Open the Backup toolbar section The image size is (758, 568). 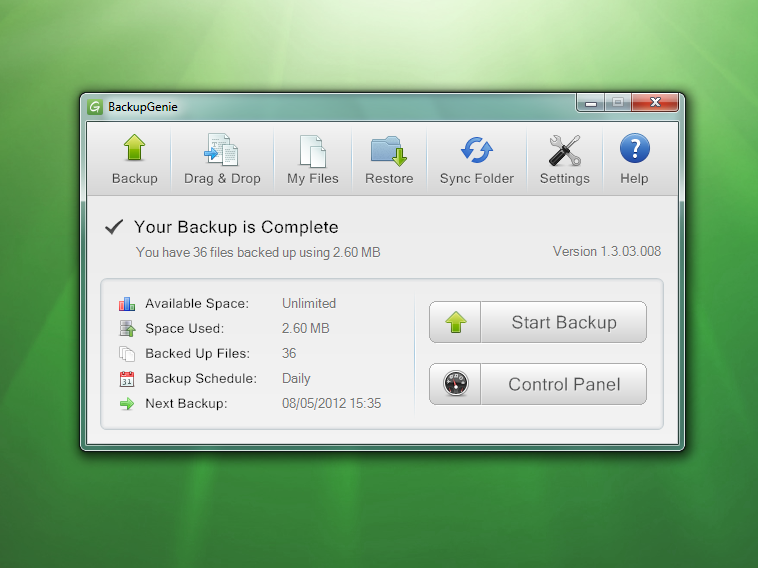[134, 159]
